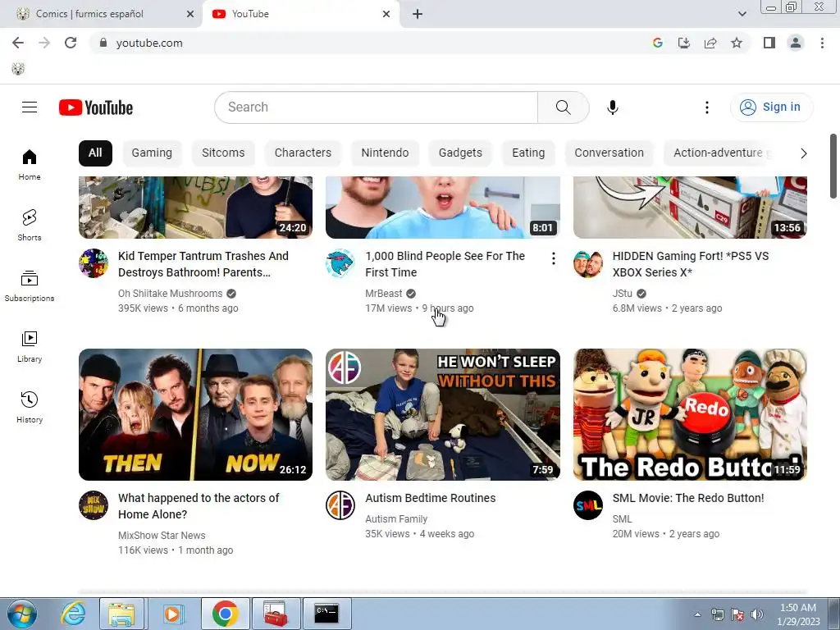
Task: Switch to Comics furmics español tab
Action: [x=101, y=14]
